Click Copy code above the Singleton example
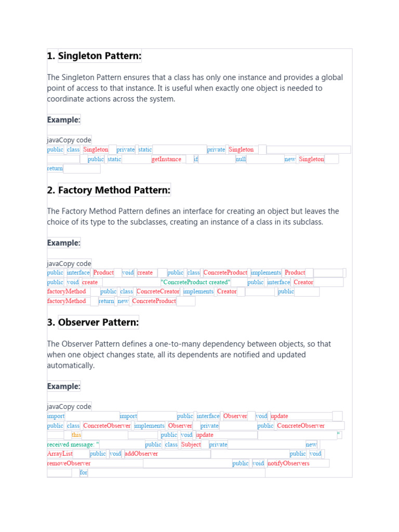This screenshot has height=532, width=399. click(76, 140)
